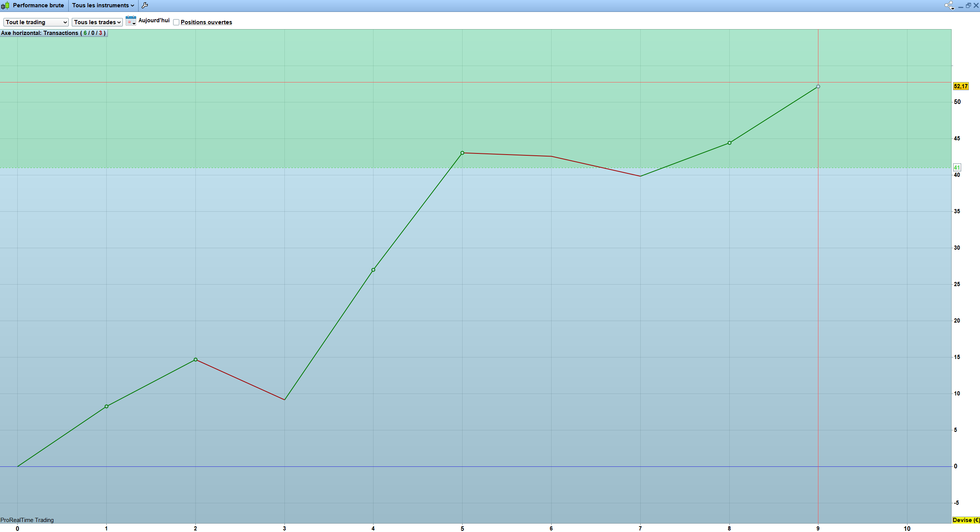The image size is (980, 532).
Task: Expand the Tout le trading dropdown
Action: [x=36, y=22]
